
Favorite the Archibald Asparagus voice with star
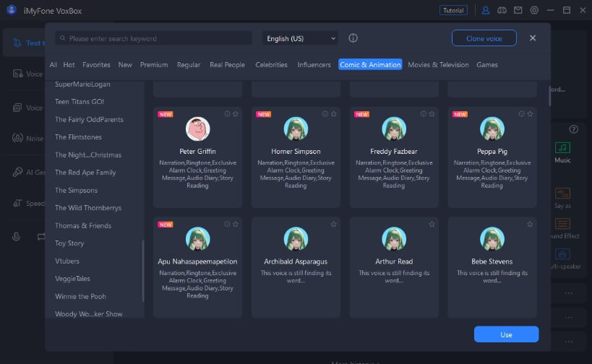(334, 224)
